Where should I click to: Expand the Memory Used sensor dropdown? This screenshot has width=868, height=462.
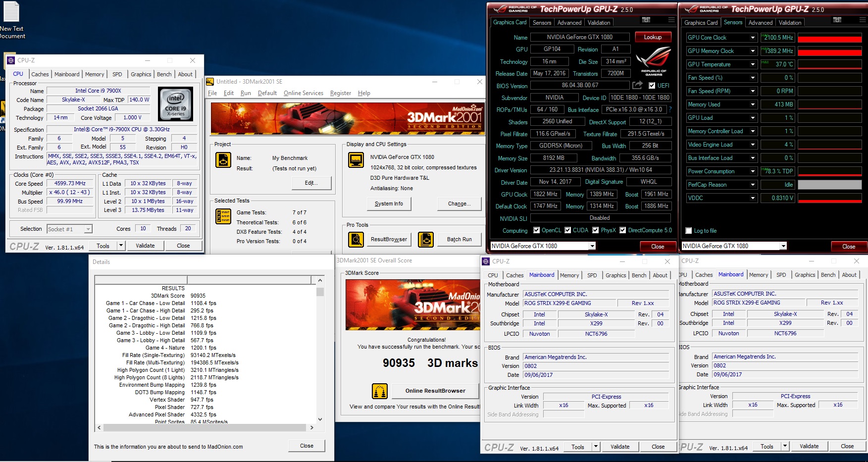click(753, 104)
